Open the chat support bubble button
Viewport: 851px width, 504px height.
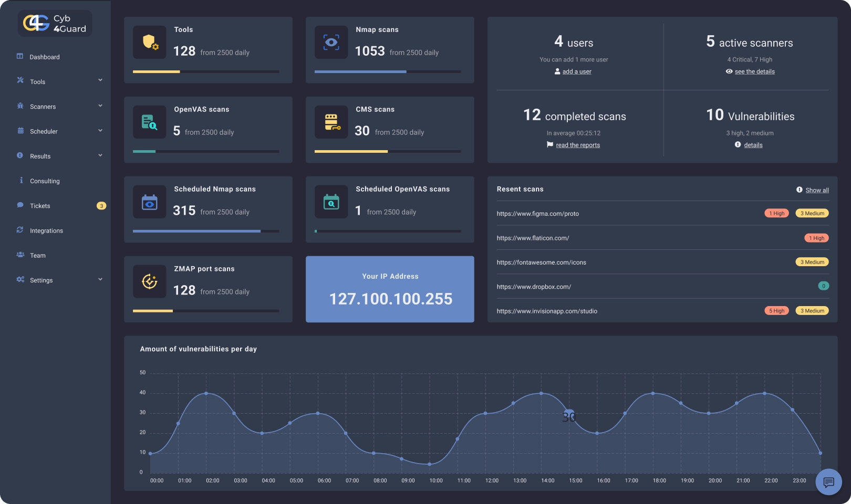click(x=828, y=481)
